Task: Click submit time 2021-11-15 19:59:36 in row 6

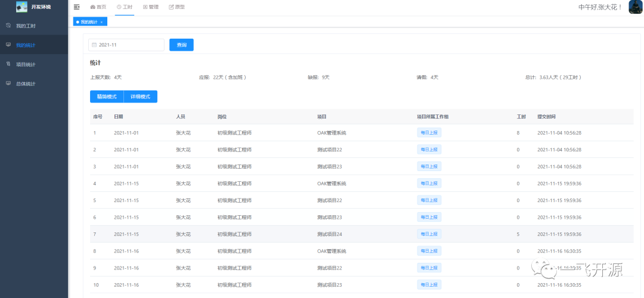Action: (x=559, y=217)
